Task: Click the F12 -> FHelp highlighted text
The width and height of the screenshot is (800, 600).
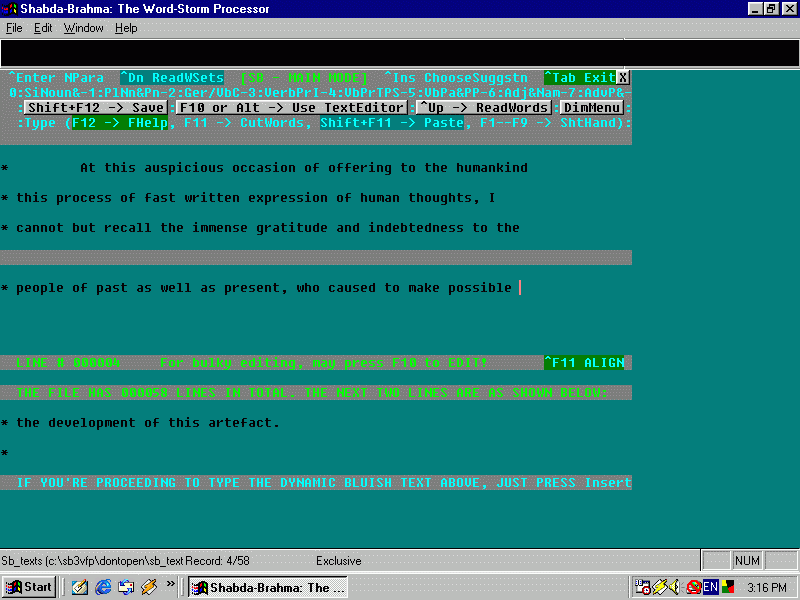Action: point(119,123)
